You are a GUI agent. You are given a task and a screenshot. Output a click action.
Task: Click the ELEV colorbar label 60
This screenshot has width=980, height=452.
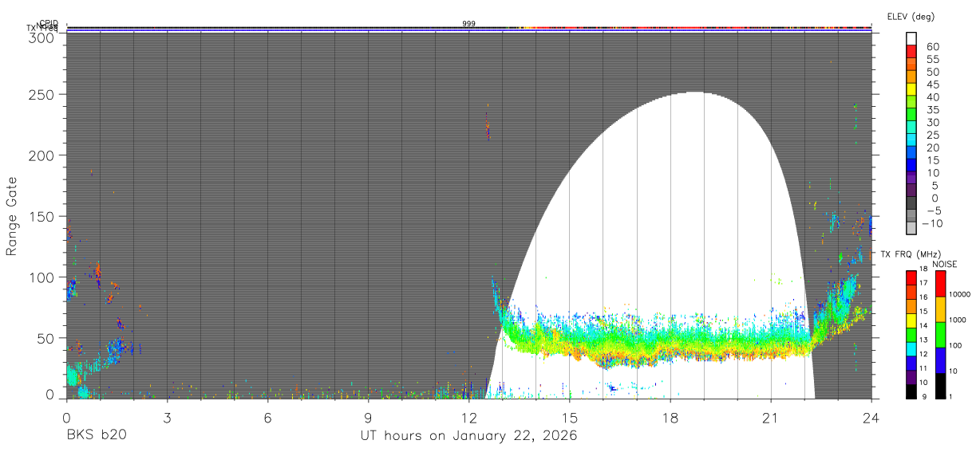coord(932,46)
